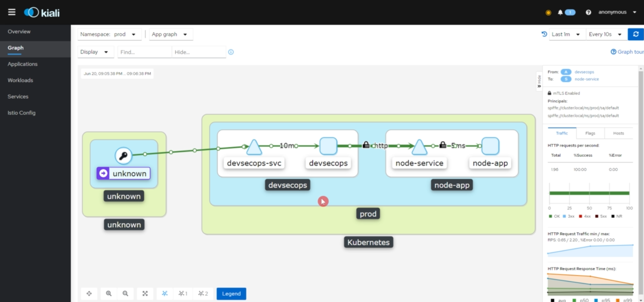Follow the node-service link in To

[587, 79]
